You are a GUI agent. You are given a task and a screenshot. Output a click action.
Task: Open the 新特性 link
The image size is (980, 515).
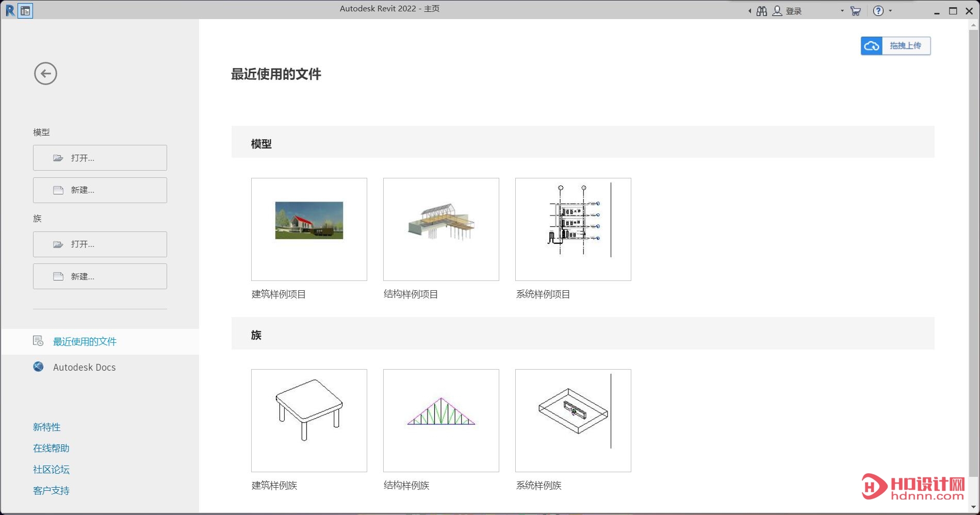click(47, 427)
